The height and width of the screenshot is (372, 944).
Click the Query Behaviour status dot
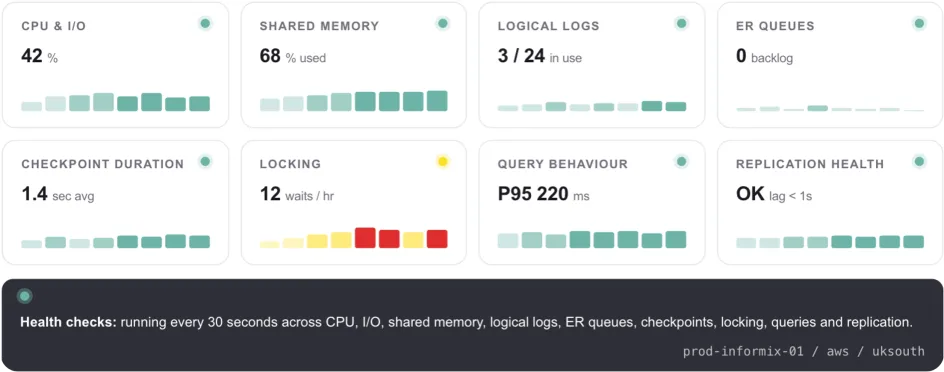tap(682, 161)
